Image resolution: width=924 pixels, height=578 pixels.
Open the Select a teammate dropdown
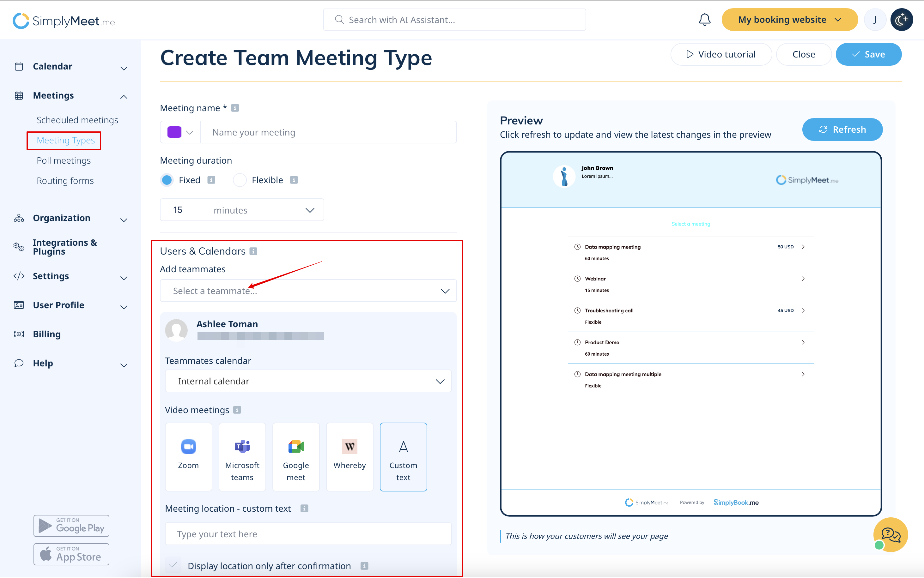[308, 291]
